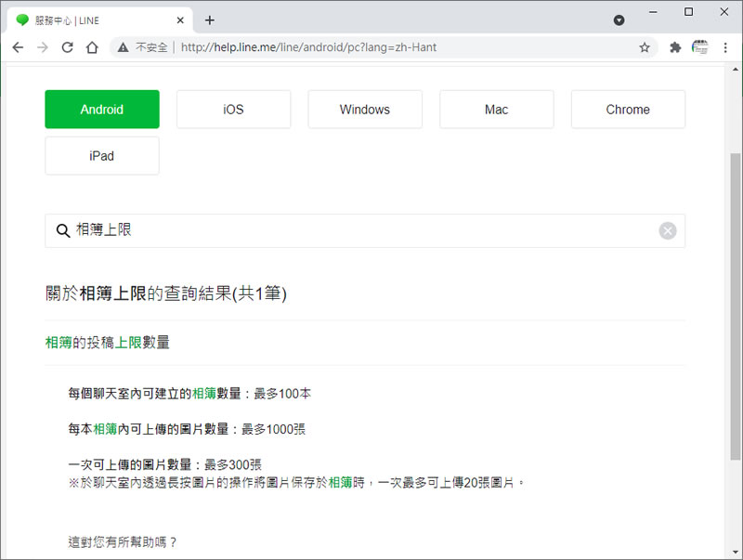This screenshot has width=743, height=560.
Task: Switch to the iPad platform button
Action: [102, 156]
